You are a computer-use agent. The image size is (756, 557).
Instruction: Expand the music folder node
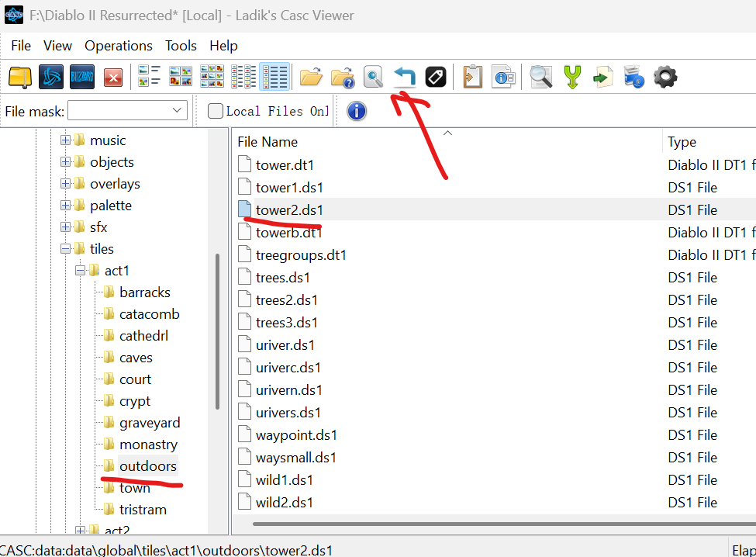[x=66, y=140]
